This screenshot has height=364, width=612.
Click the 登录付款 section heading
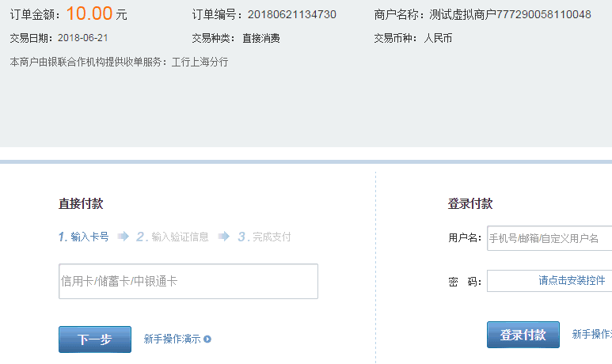(x=470, y=204)
